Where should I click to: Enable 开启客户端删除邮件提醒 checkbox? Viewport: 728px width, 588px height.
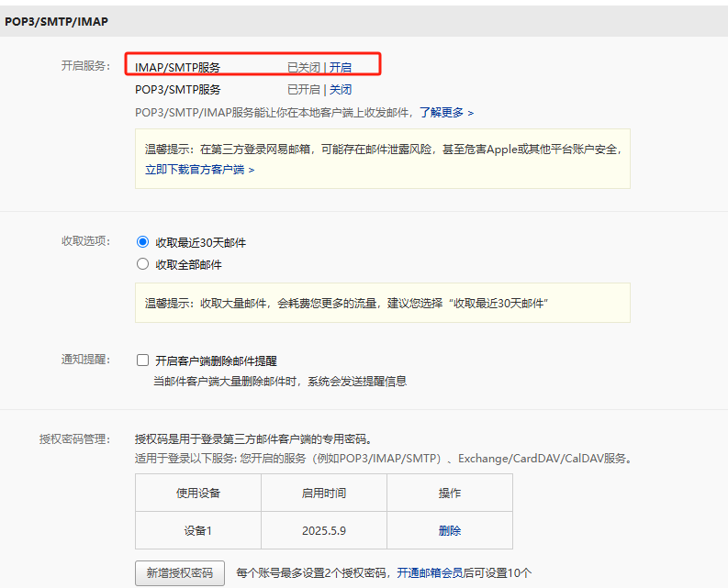(x=142, y=361)
